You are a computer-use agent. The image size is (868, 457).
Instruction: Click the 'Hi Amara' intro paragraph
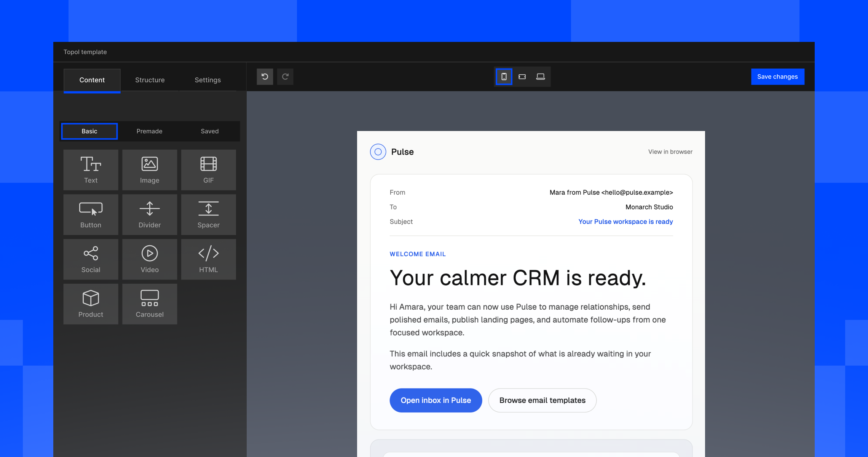[528, 320]
